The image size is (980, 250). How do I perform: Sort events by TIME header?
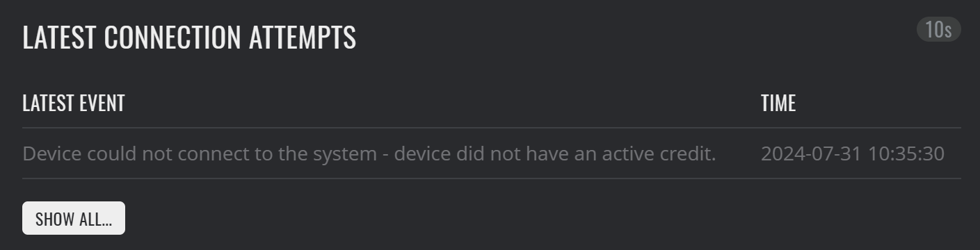click(778, 103)
